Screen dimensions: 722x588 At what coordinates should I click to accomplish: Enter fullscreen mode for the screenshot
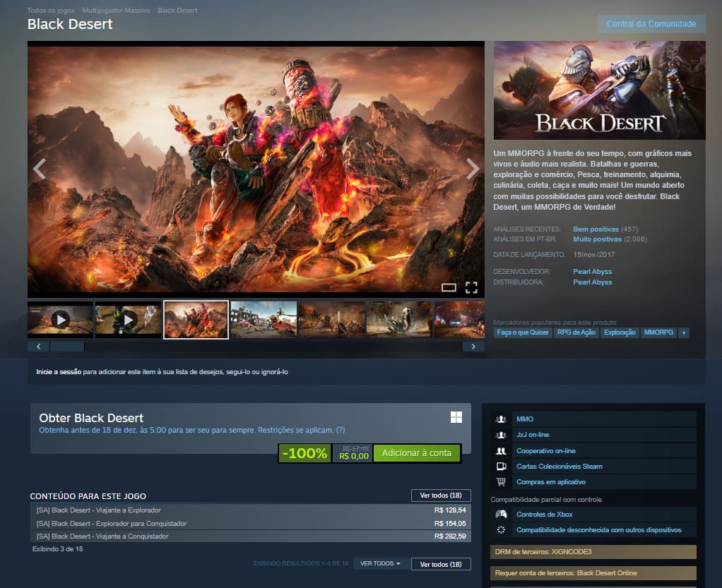click(471, 287)
